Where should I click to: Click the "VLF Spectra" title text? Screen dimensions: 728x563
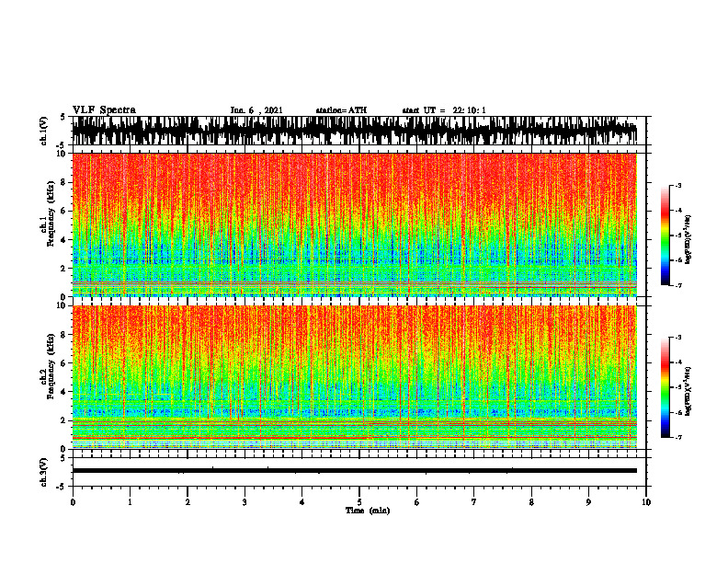pos(104,110)
